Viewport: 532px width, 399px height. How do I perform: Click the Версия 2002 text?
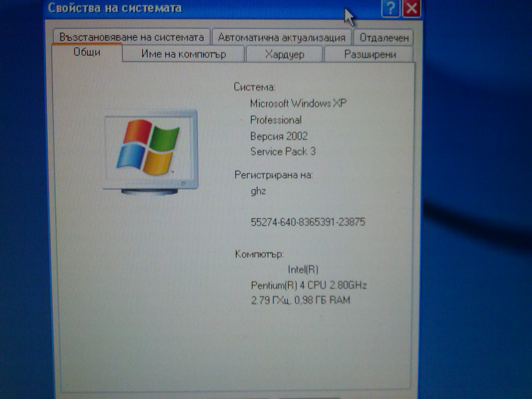coord(279,136)
